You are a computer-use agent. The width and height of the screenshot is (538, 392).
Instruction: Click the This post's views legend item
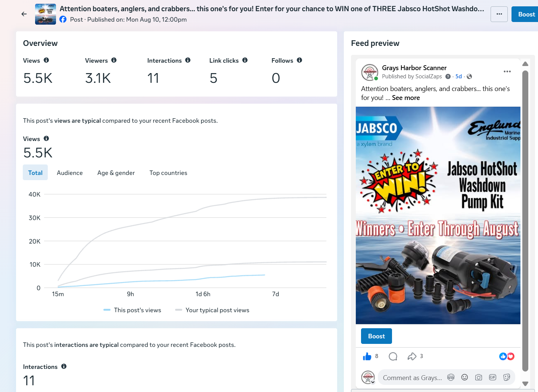click(x=132, y=310)
